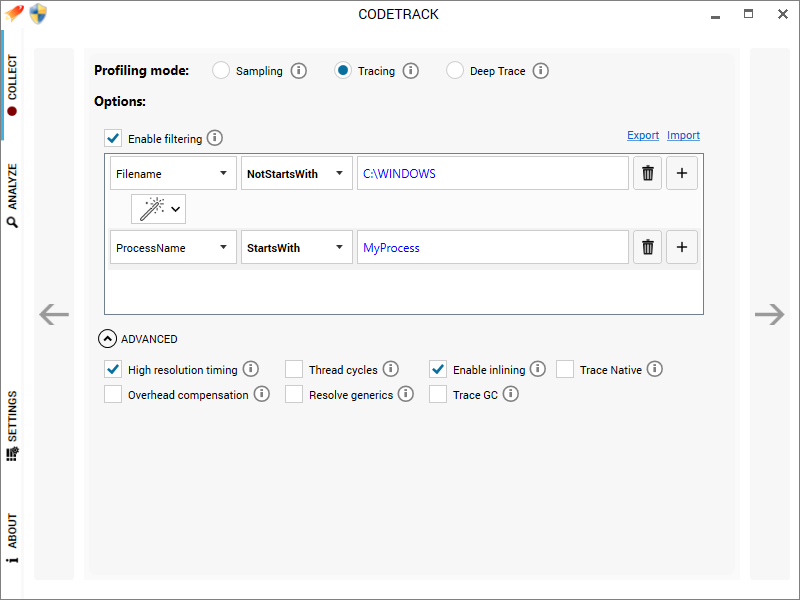Add a filter after the ProcessName row
This screenshot has height=600, width=800.
point(682,247)
